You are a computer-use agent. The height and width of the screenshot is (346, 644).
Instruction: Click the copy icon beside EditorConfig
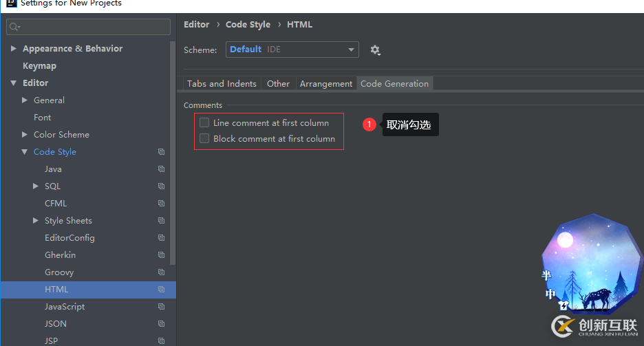point(161,238)
